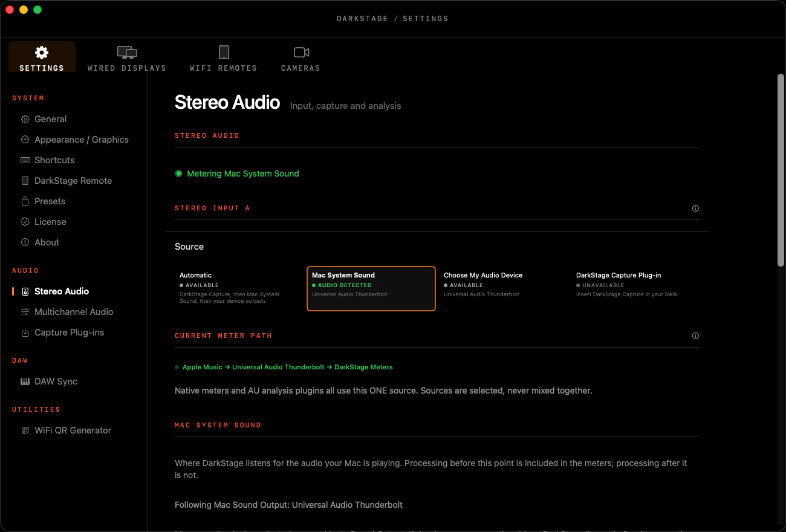Switch to the WiFi Remotes tab
786x532 pixels.
224,58
